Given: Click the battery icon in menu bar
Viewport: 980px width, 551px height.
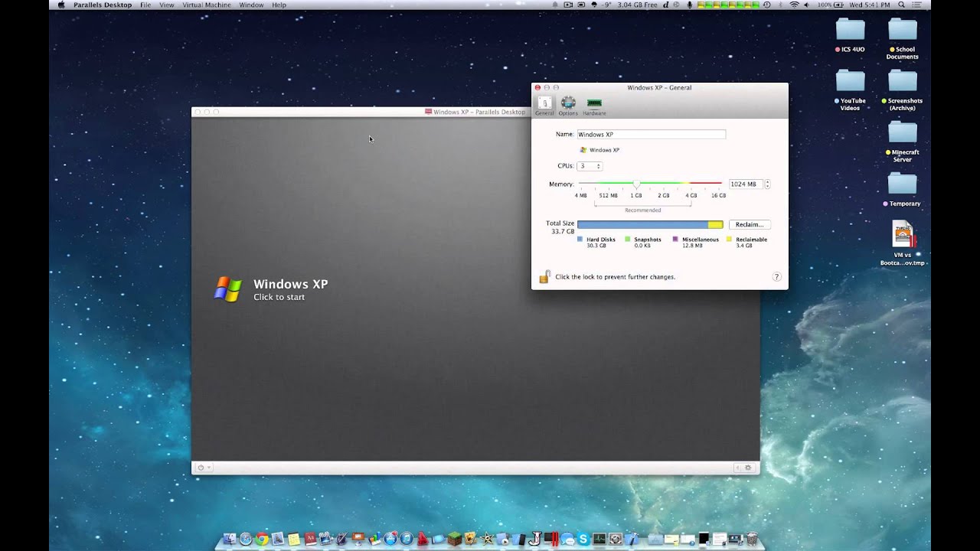Looking at the screenshot, I should tap(838, 5).
